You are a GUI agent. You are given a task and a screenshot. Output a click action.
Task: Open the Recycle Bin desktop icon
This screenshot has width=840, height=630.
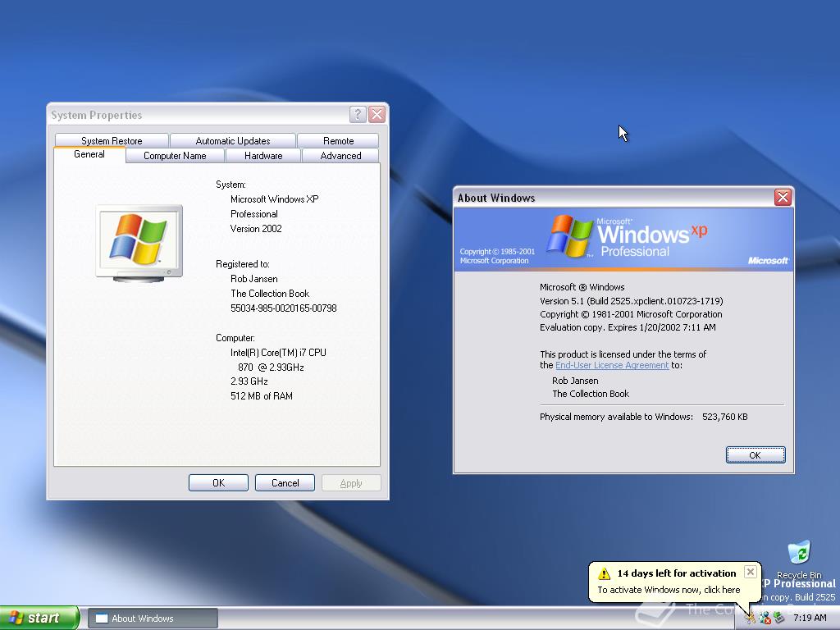(799, 559)
